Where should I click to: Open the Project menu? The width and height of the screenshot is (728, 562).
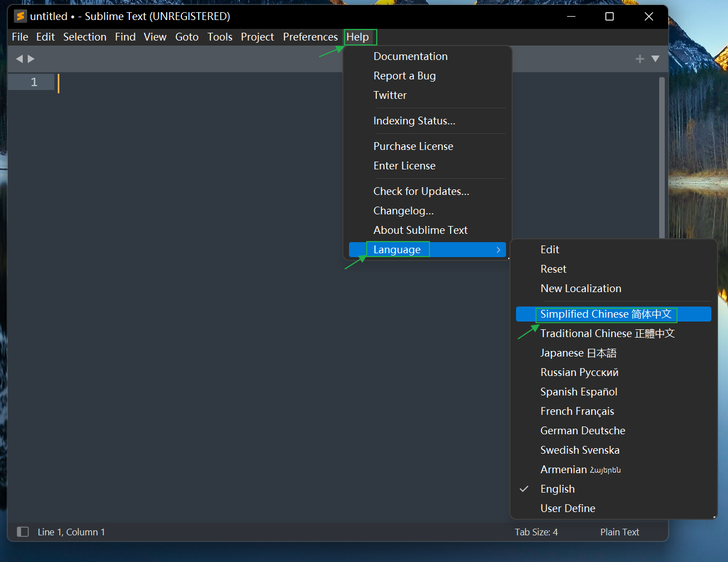pos(257,37)
